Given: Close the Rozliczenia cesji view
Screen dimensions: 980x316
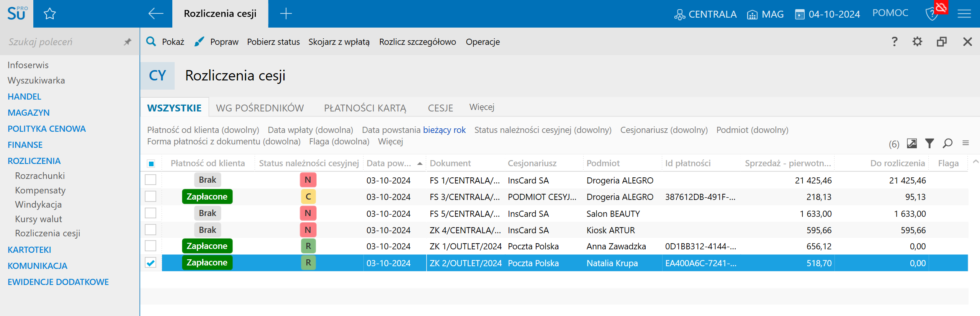Looking at the screenshot, I should click(x=967, y=41).
